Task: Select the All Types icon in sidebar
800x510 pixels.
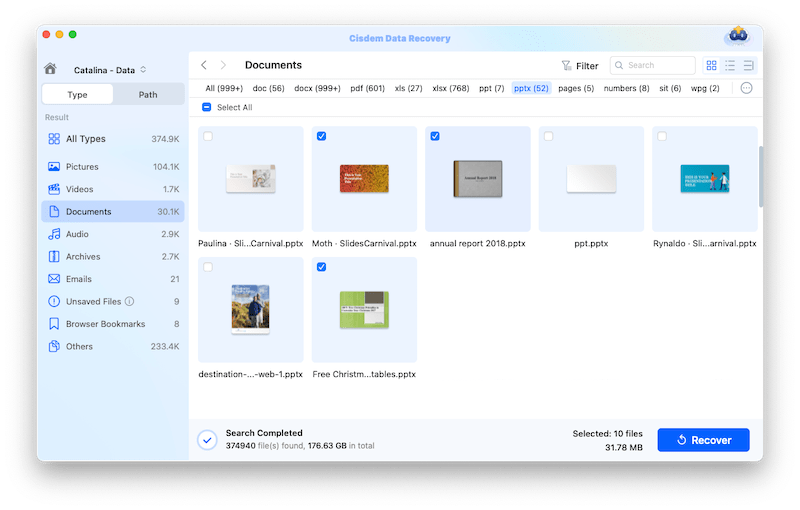Action: click(x=54, y=139)
